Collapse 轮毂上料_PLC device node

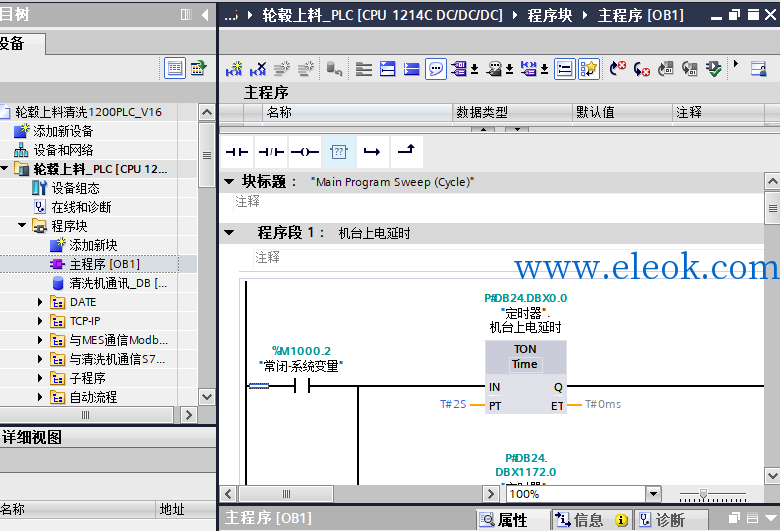tap(5, 169)
